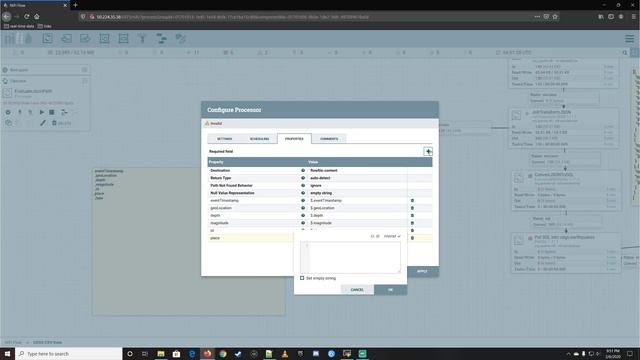Open a new browser tab

pyautogui.click(x=76, y=5)
